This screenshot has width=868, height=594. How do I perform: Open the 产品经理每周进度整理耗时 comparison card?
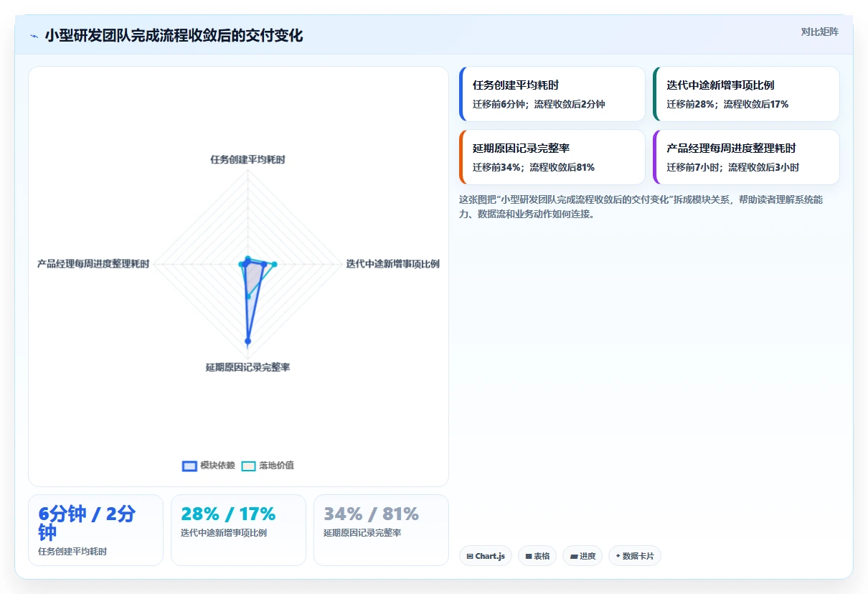(x=746, y=157)
